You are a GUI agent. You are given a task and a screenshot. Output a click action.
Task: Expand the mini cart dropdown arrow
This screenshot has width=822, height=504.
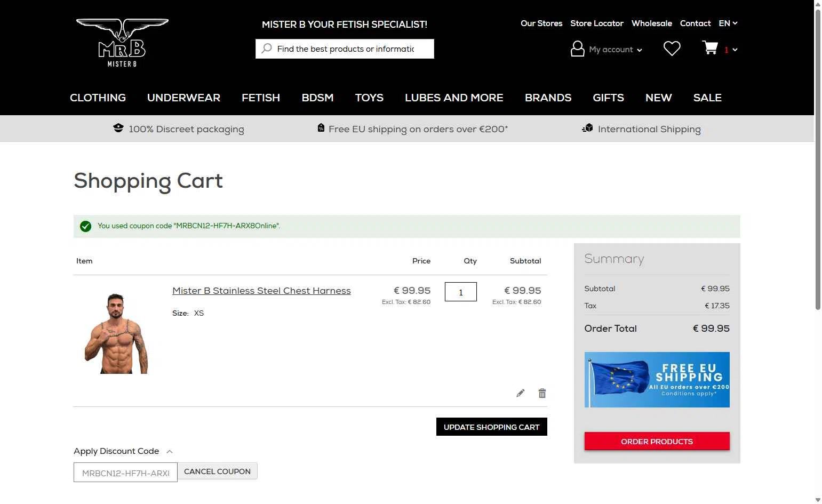click(735, 50)
